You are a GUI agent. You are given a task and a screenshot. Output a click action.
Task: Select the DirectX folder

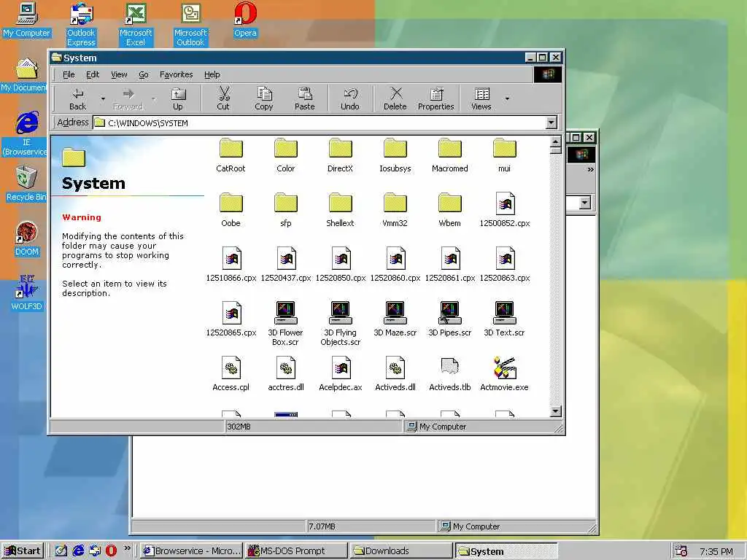pyautogui.click(x=340, y=155)
